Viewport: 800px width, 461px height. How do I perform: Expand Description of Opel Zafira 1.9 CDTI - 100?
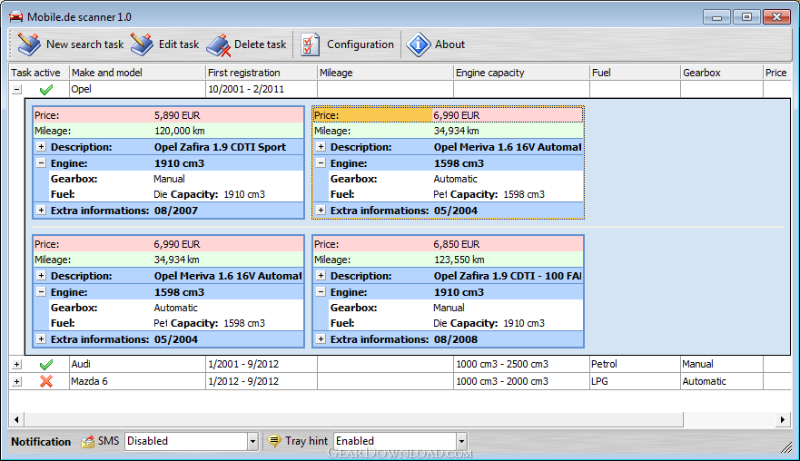(x=320, y=275)
